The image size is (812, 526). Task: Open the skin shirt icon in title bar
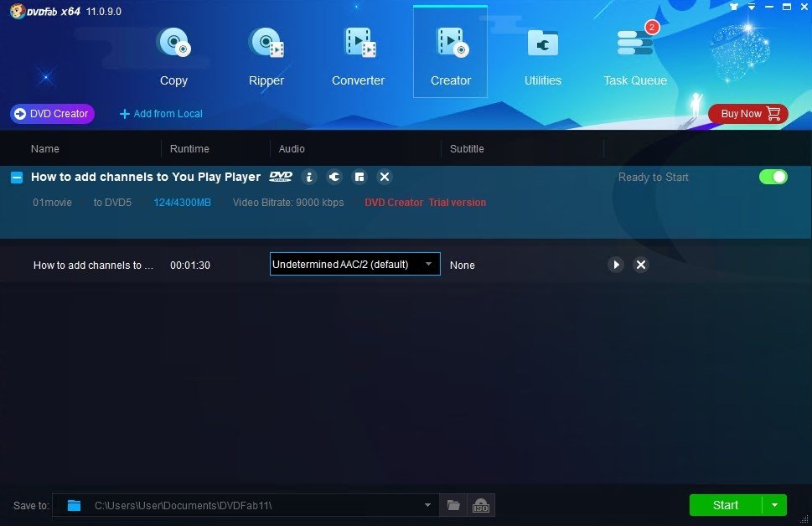(x=734, y=7)
